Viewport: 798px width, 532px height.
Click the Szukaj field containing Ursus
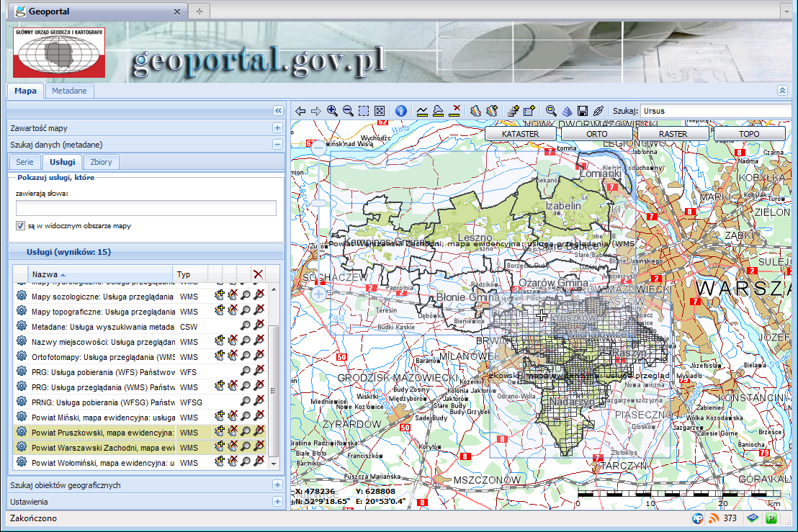click(x=714, y=111)
